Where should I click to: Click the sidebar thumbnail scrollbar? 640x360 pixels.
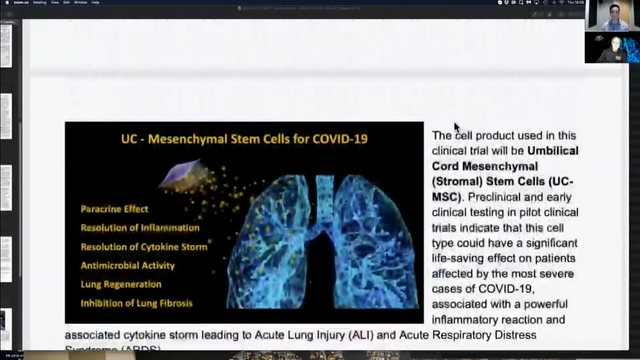[x=20, y=200]
